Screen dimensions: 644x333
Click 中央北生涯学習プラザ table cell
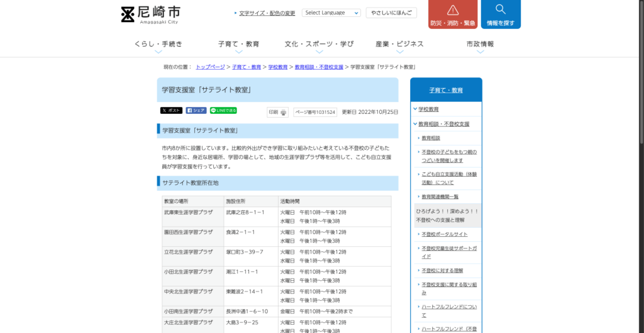(x=193, y=296)
